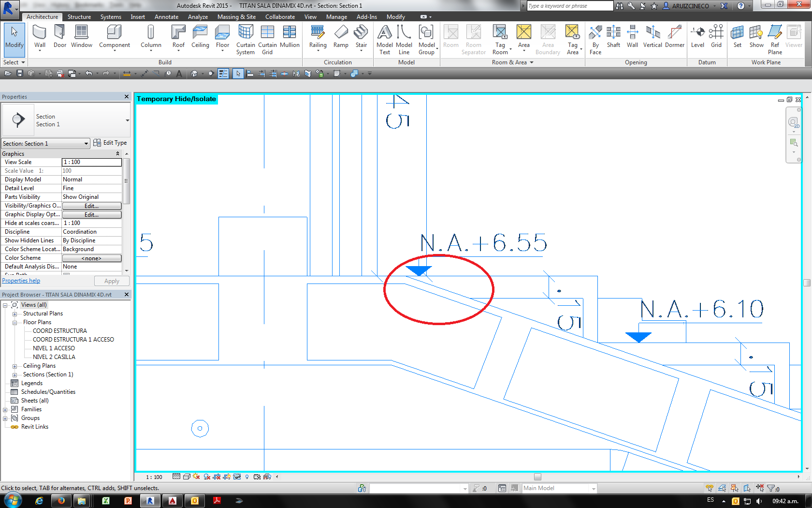Click Apply in the Properties palette
Screen dimensions: 812x508
[112, 281]
